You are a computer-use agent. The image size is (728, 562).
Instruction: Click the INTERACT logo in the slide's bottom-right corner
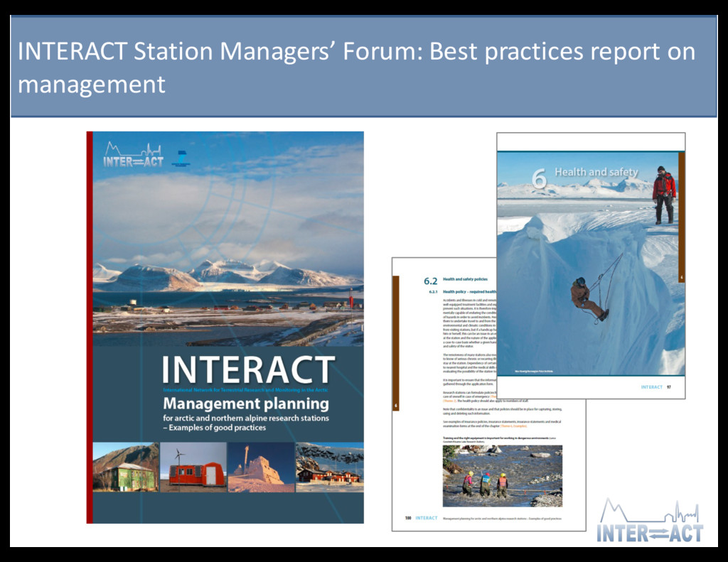(650, 520)
